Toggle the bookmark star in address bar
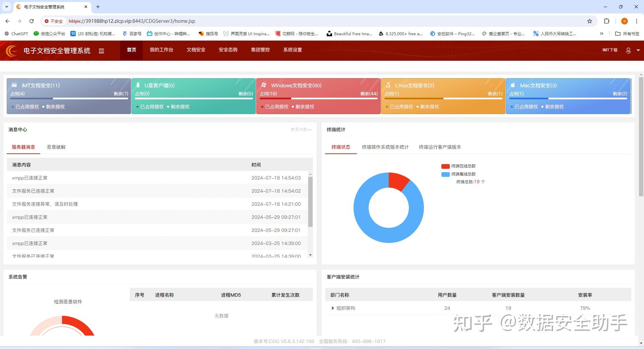Viewport: 644px width, 349px height. coord(589,21)
